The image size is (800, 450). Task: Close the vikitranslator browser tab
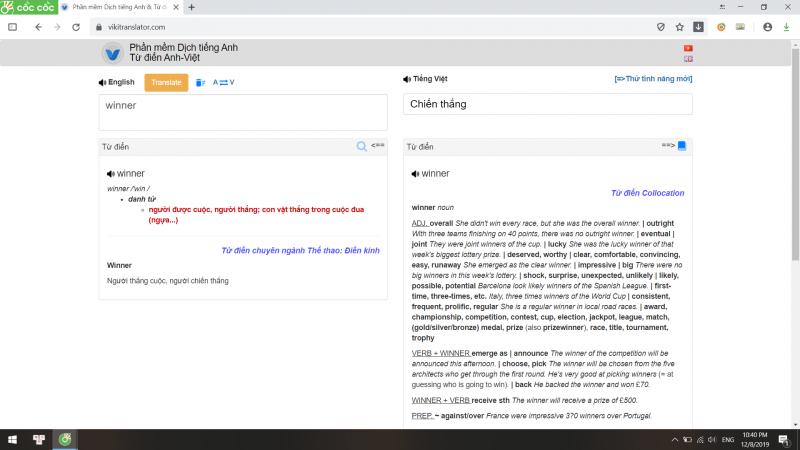(176, 7)
